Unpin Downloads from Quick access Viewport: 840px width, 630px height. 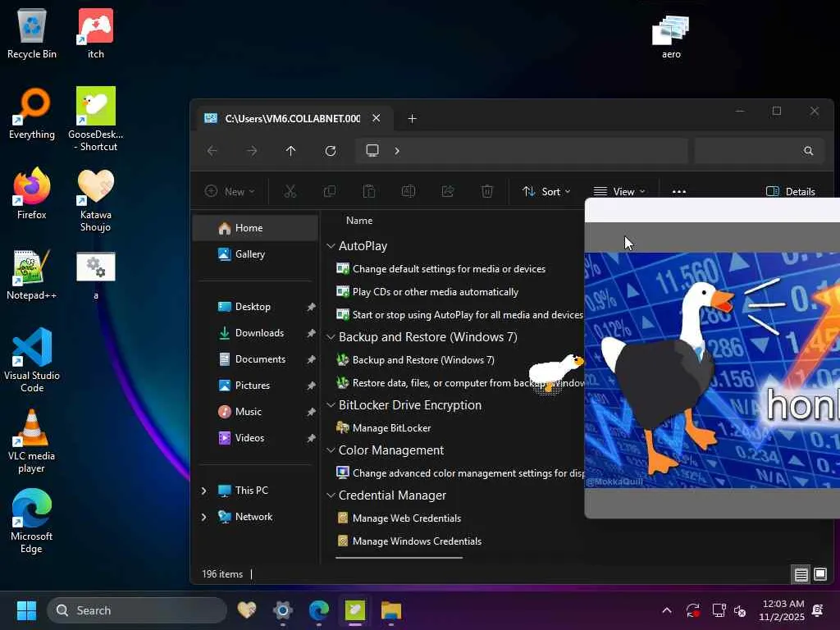(311, 333)
